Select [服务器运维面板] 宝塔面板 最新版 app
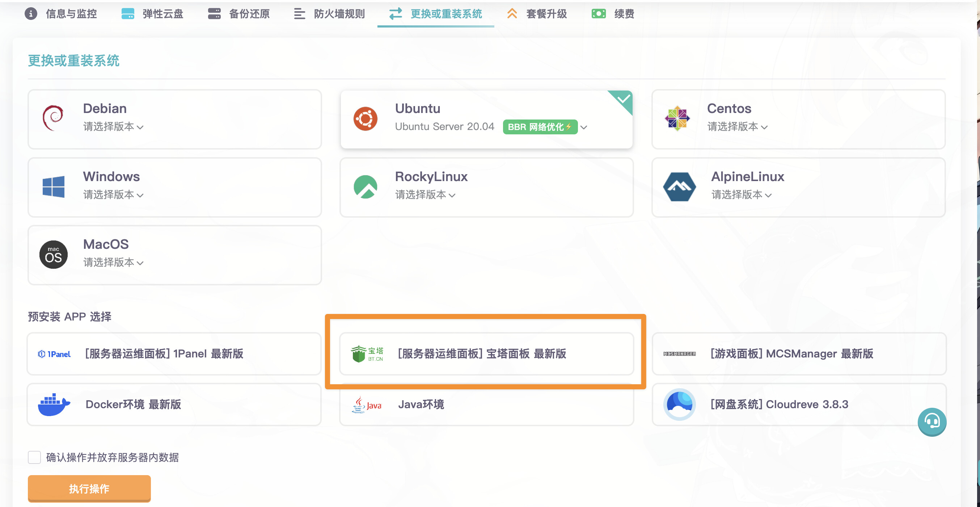The height and width of the screenshot is (507, 980). tap(487, 353)
